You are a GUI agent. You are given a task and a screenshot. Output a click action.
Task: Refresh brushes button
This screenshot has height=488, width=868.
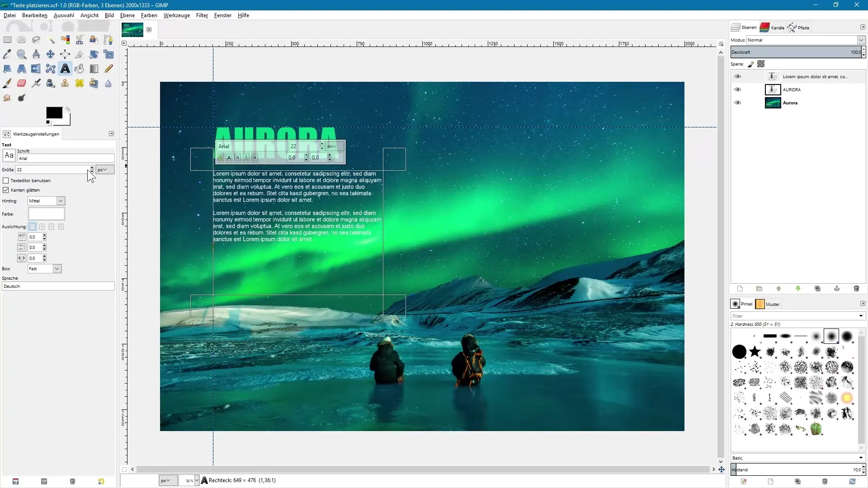(852, 482)
